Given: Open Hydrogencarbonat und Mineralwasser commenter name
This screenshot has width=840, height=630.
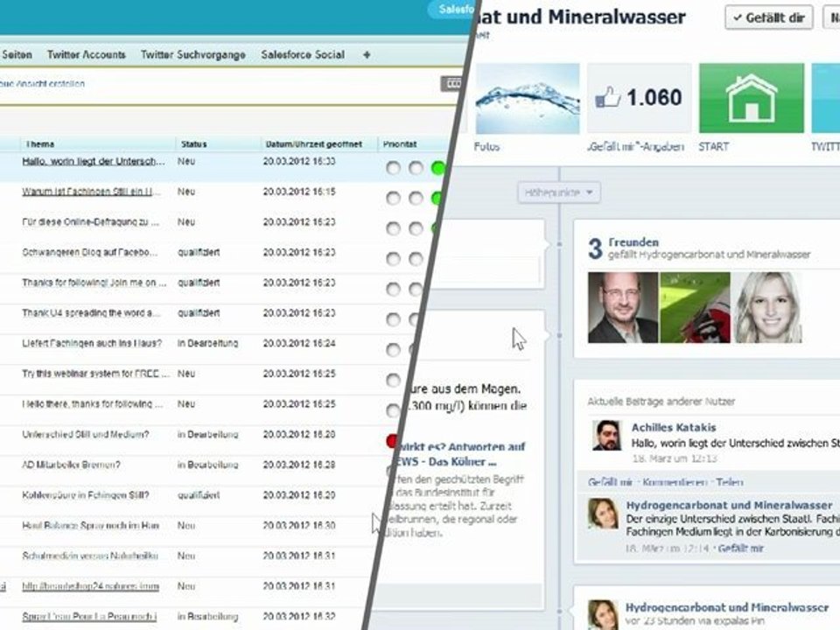Looking at the screenshot, I should pyautogui.click(x=729, y=505).
